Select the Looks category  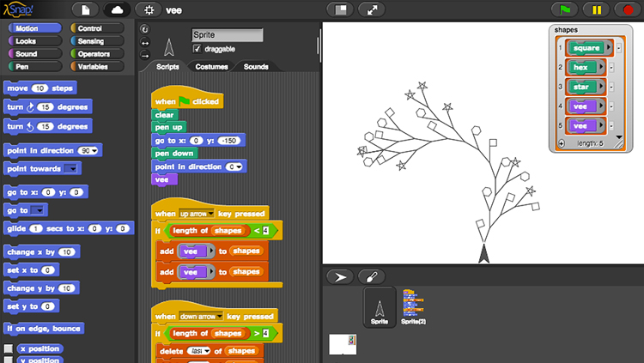(35, 40)
